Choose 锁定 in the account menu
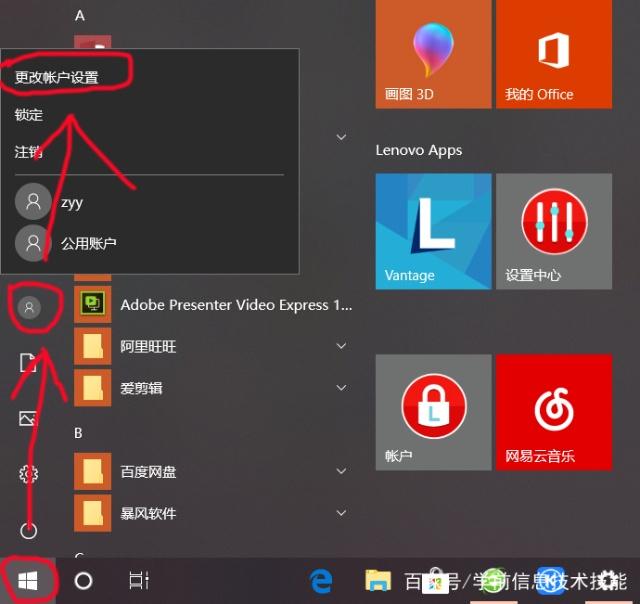640x604 pixels. tap(29, 115)
